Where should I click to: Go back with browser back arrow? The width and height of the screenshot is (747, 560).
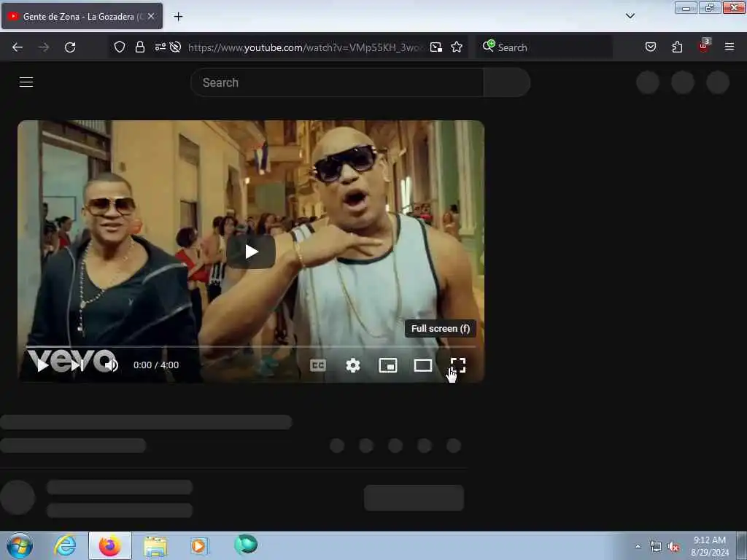tap(18, 47)
